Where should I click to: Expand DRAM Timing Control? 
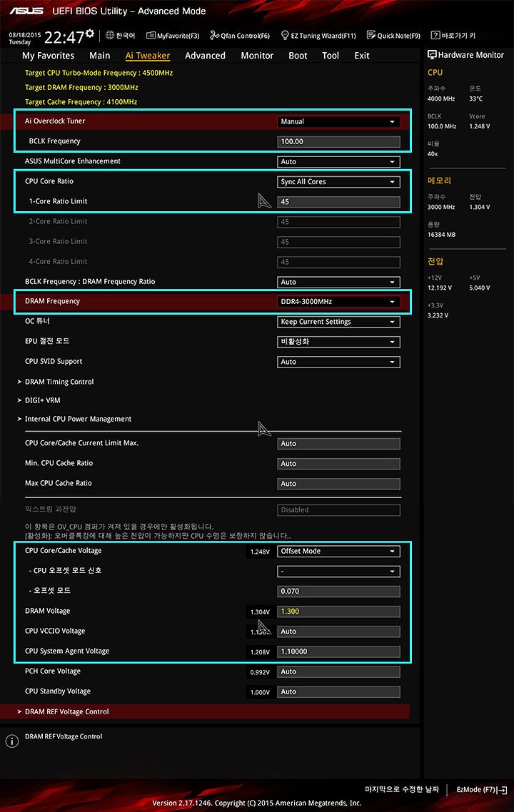pos(59,382)
